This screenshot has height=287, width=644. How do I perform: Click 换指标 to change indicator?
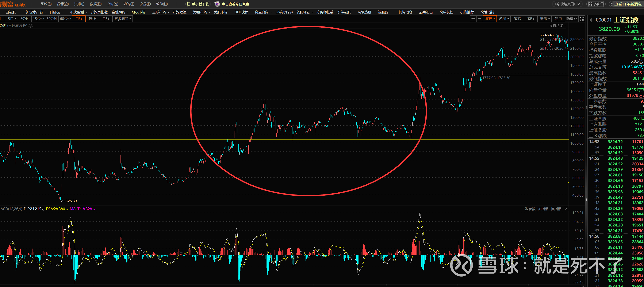click(556, 209)
